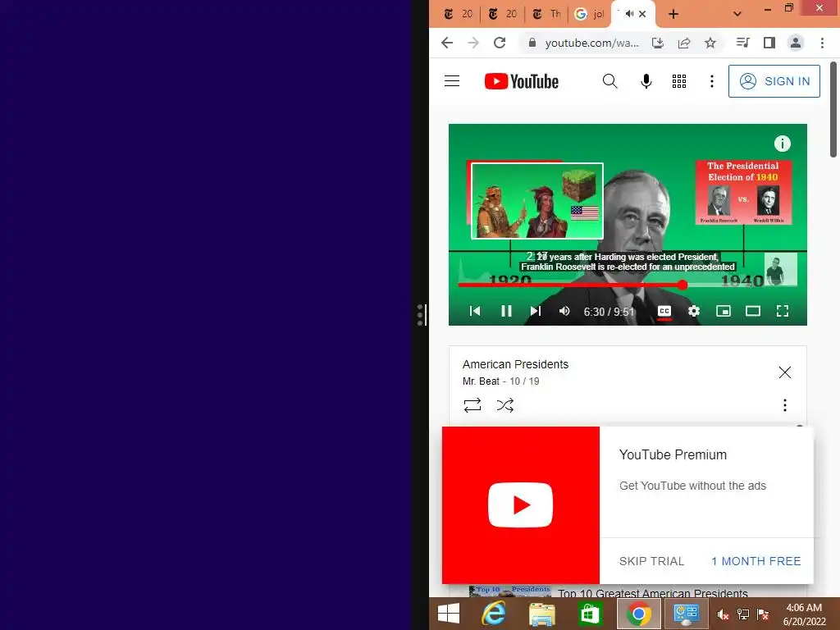Viewport: 840px width, 630px height.
Task: Open YouTube settings three-dot menu
Action: (x=711, y=81)
